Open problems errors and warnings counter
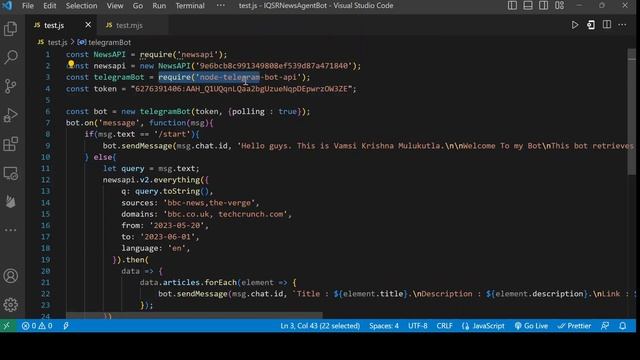 click(37, 326)
